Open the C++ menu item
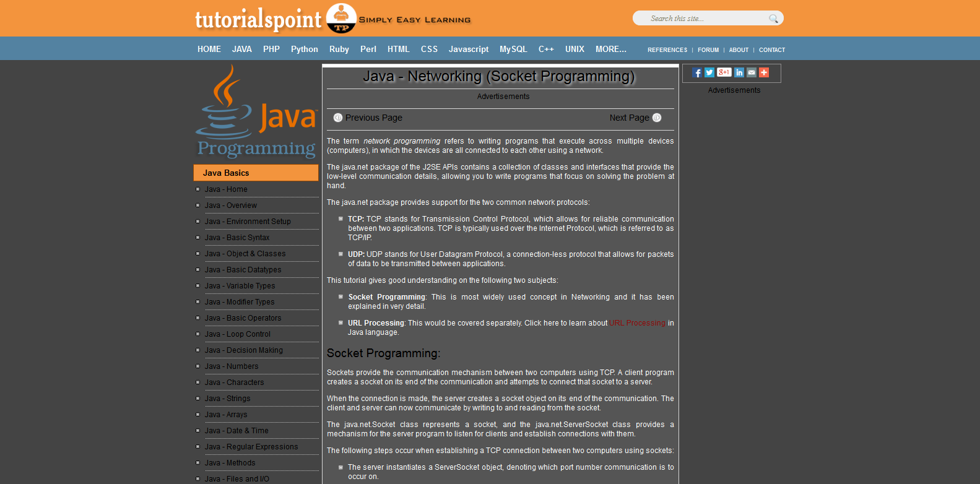The height and width of the screenshot is (484, 980). (546, 49)
